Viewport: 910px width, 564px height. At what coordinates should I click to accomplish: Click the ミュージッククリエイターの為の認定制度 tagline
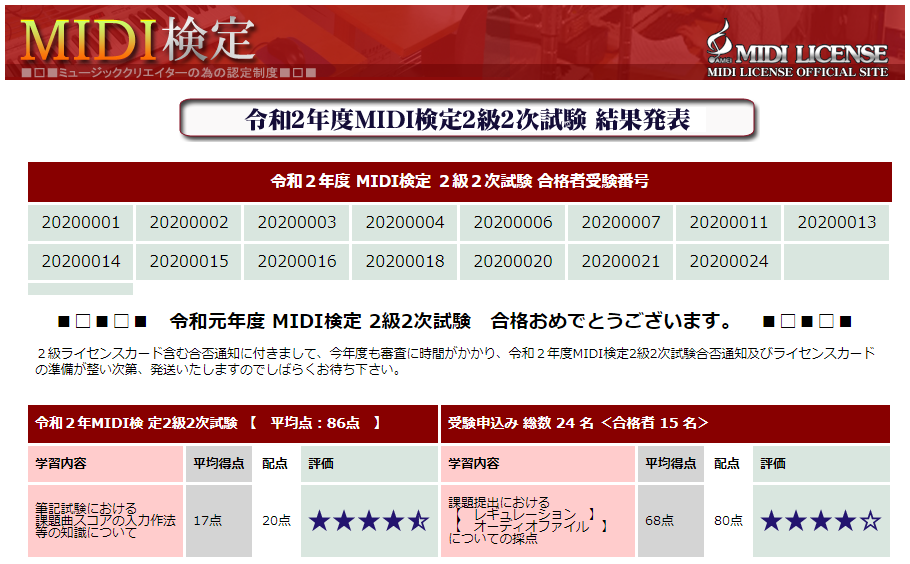pos(168,73)
